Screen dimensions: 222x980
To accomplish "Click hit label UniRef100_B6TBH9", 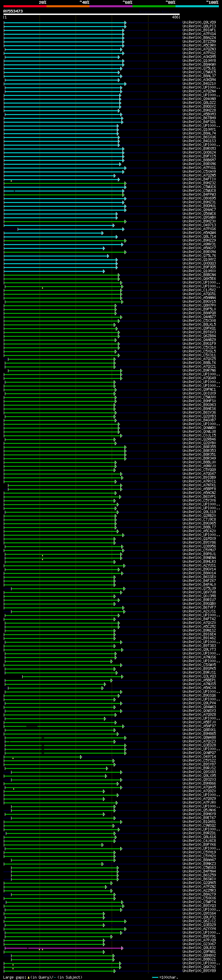I will pos(199,118).
